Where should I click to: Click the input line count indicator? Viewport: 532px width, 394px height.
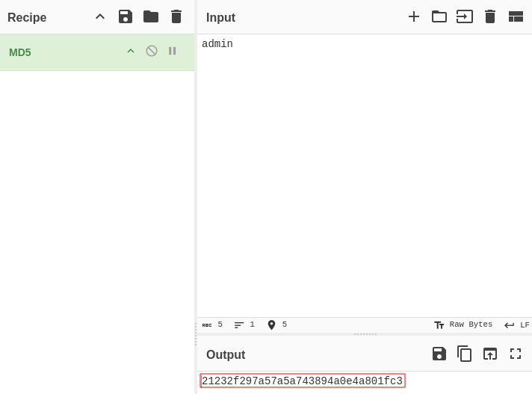click(244, 324)
